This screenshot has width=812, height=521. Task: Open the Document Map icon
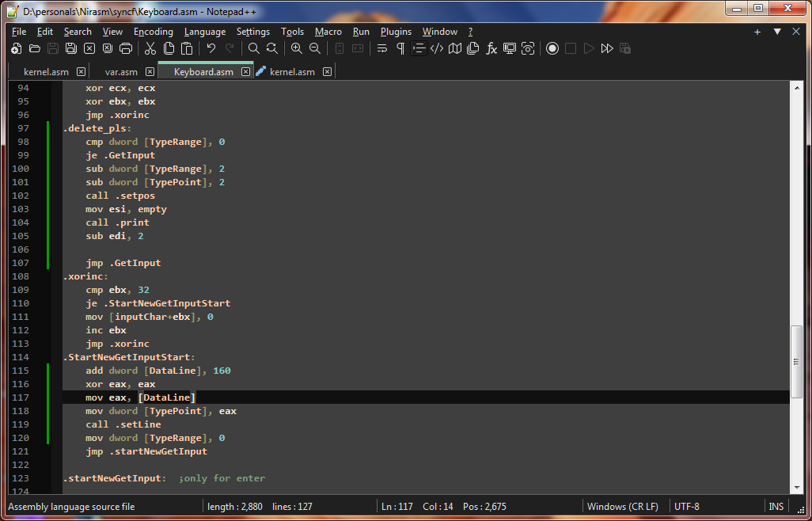tap(455, 48)
